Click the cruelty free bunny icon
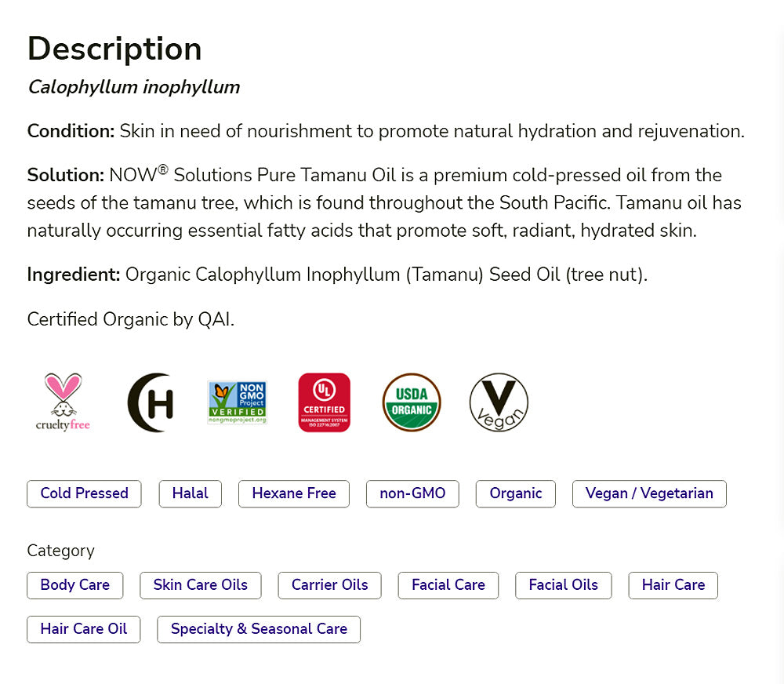The height and width of the screenshot is (684, 784). tap(63, 402)
